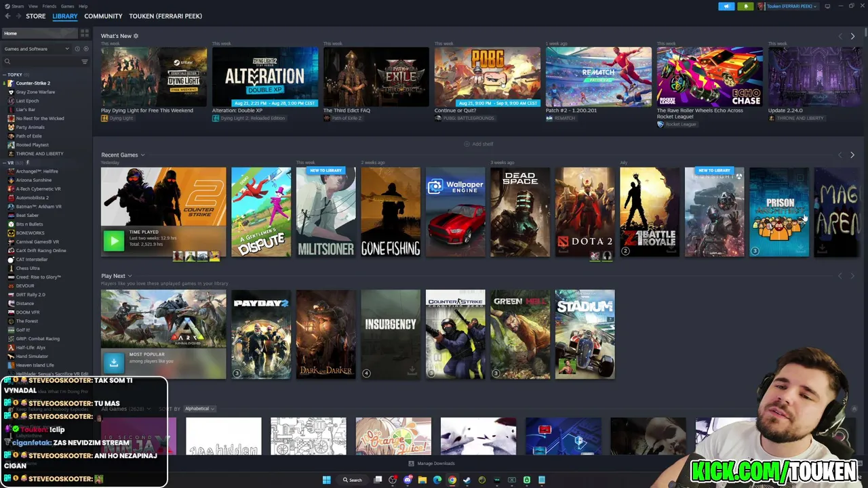The image size is (868, 488).
Task: Click the Home button in sidebar
Action: (x=39, y=33)
